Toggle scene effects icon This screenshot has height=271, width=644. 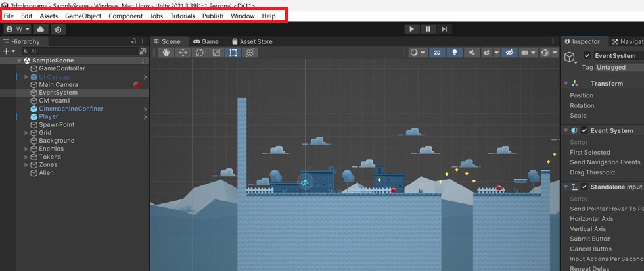click(487, 53)
